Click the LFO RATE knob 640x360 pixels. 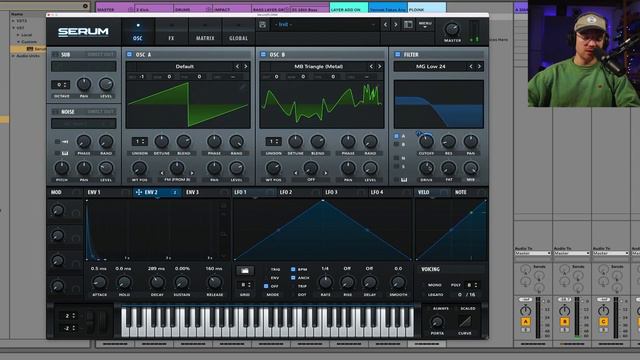(325, 282)
